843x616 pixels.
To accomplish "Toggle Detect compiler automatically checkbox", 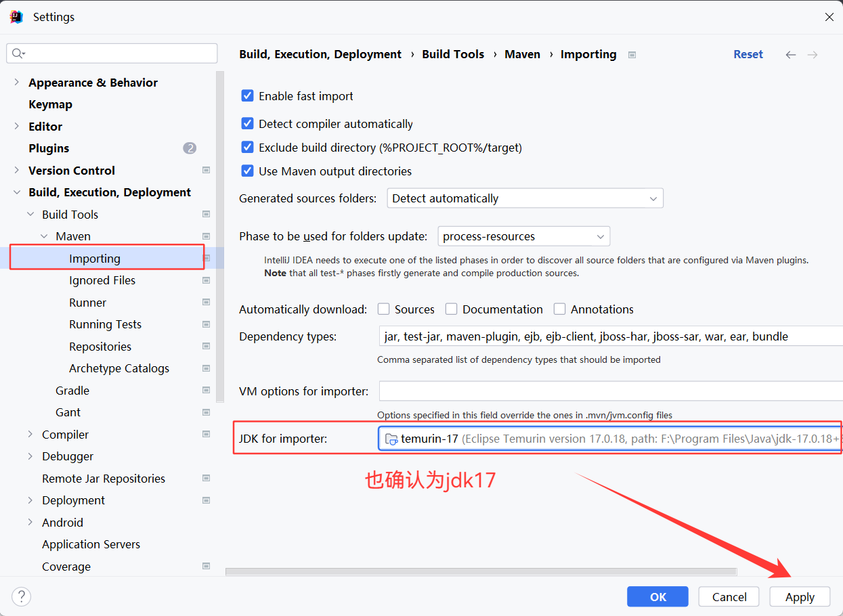I will (248, 124).
